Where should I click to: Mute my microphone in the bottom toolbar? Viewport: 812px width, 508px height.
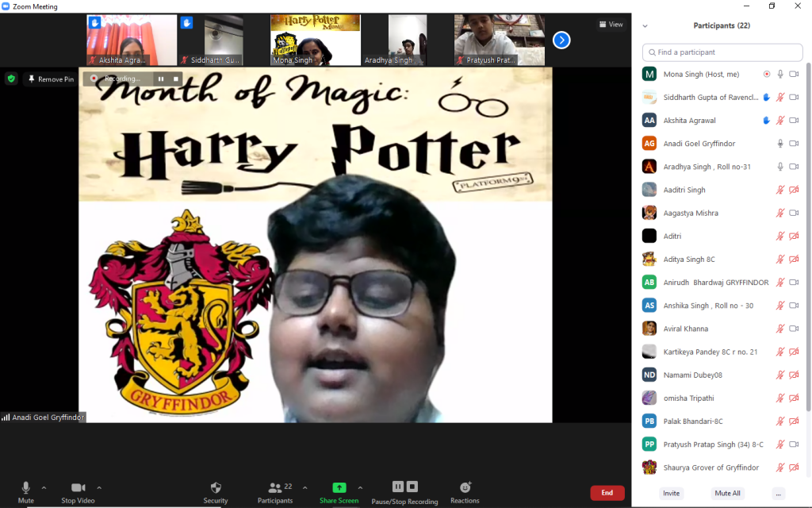point(26,487)
